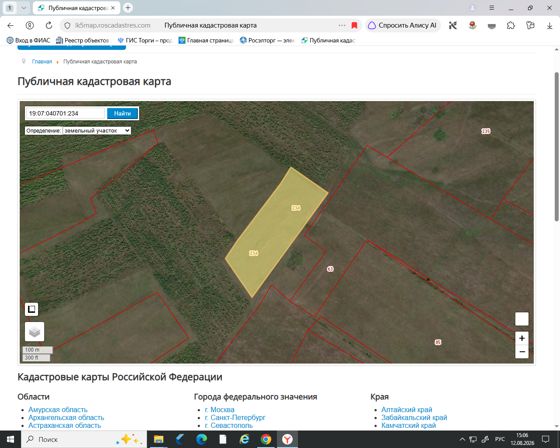Close the Публичная кадастровая карта tab
Image resolution: width=560 pixels, height=448 pixels.
point(113,8)
